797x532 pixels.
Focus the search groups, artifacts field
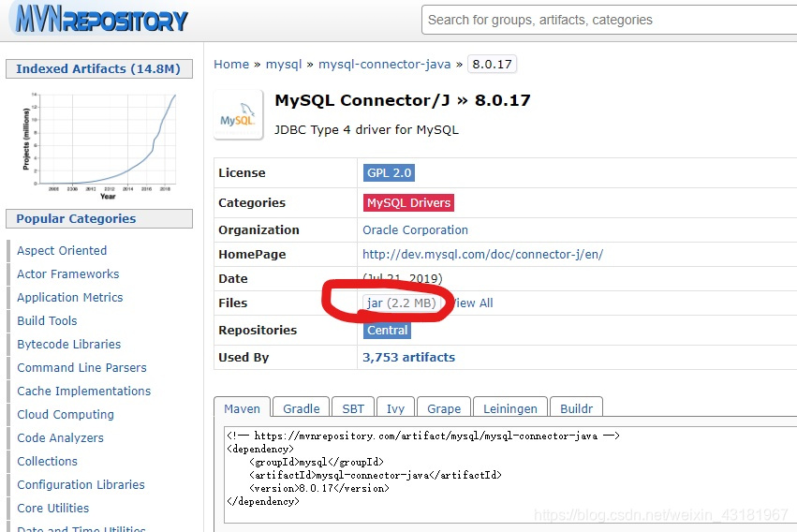(609, 20)
